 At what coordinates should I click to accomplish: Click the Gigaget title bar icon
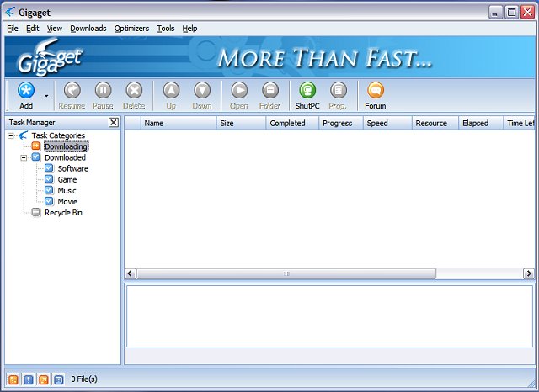tap(10, 12)
